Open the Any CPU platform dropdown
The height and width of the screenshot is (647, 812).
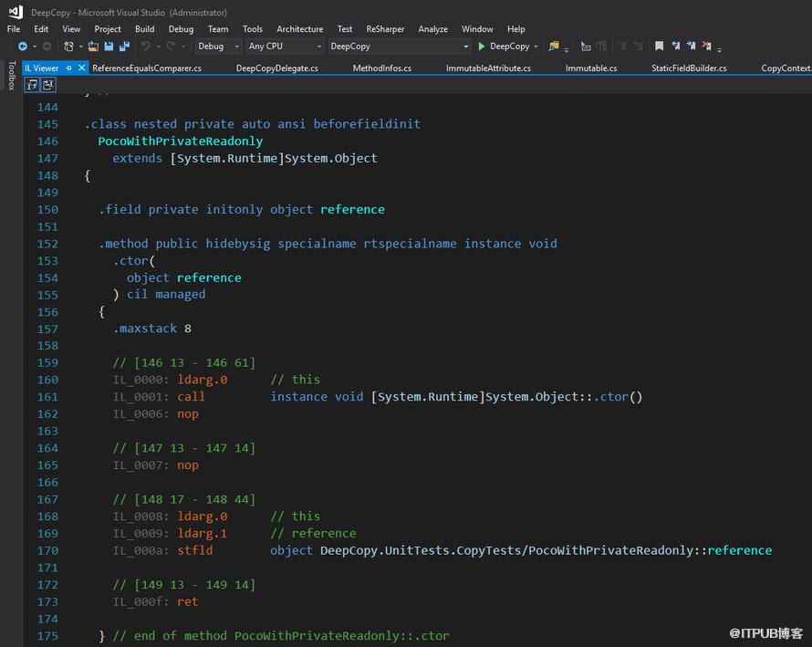[x=285, y=47]
